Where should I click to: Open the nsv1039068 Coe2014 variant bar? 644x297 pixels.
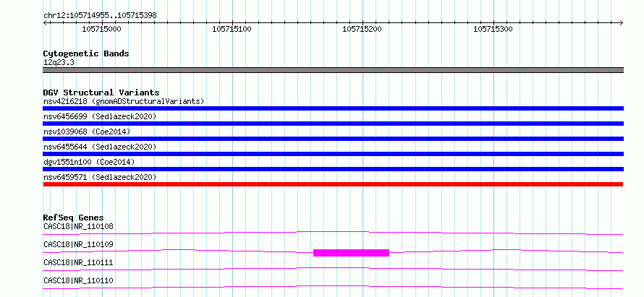333,139
